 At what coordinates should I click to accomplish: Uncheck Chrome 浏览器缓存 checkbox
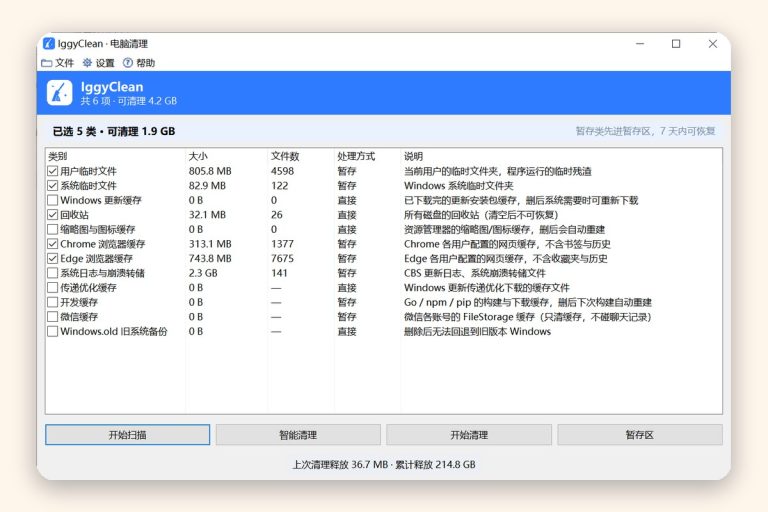pyautogui.click(x=53, y=244)
